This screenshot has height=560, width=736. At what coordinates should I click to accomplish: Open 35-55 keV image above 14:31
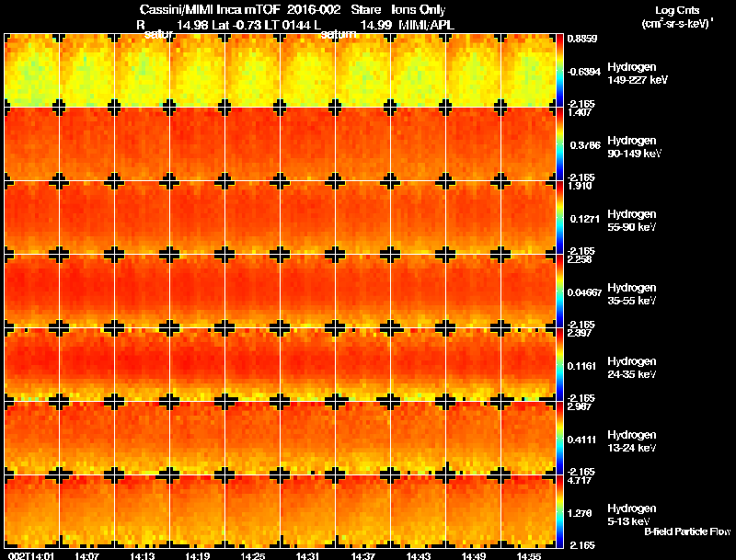coord(308,291)
